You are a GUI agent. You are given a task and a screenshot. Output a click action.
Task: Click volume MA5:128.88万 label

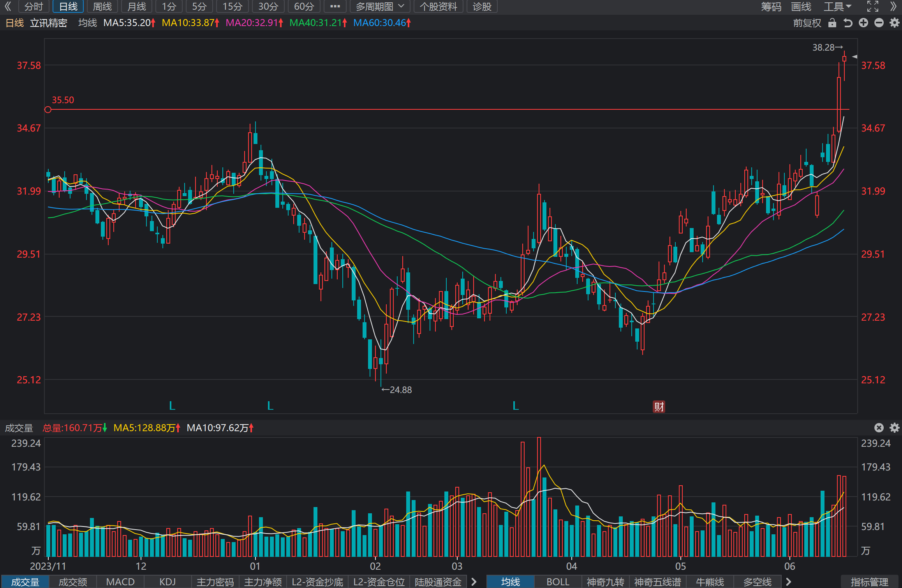(147, 428)
